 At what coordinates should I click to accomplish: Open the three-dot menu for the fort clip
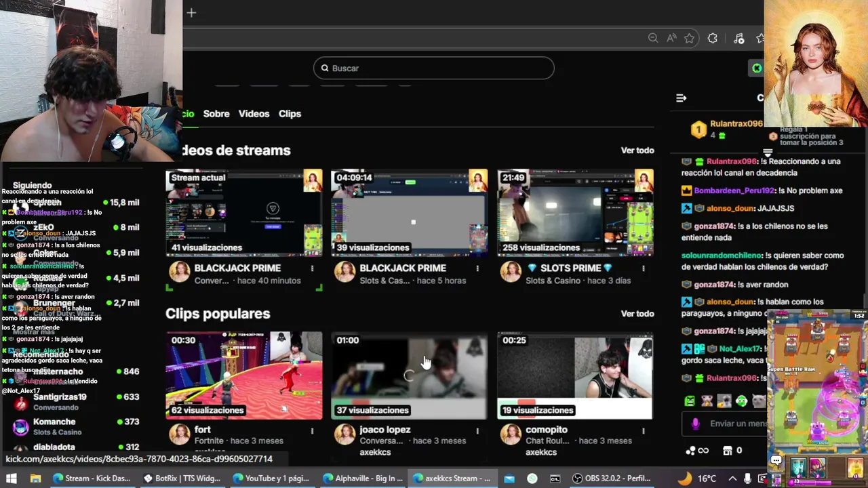point(313,430)
